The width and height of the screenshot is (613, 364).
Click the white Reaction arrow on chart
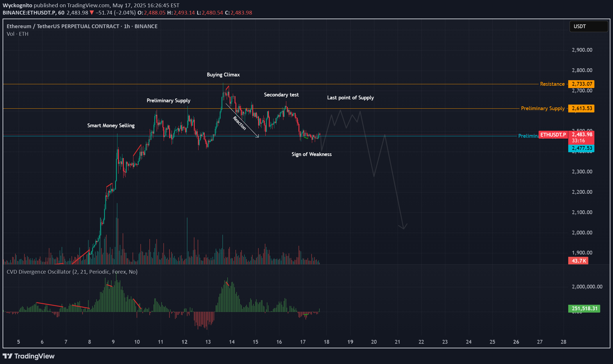[x=242, y=121]
